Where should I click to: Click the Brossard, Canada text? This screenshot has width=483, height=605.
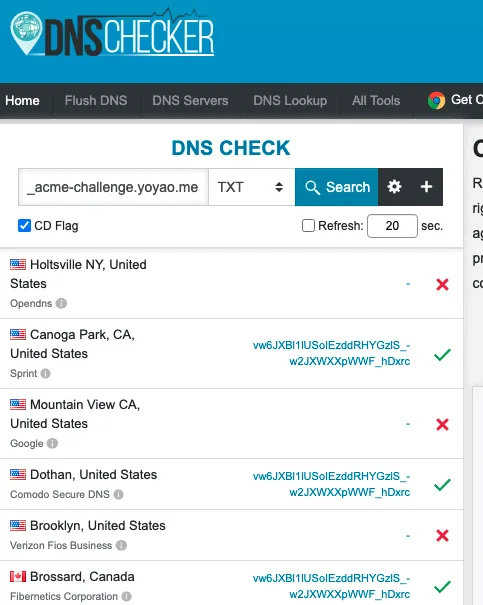coord(82,576)
